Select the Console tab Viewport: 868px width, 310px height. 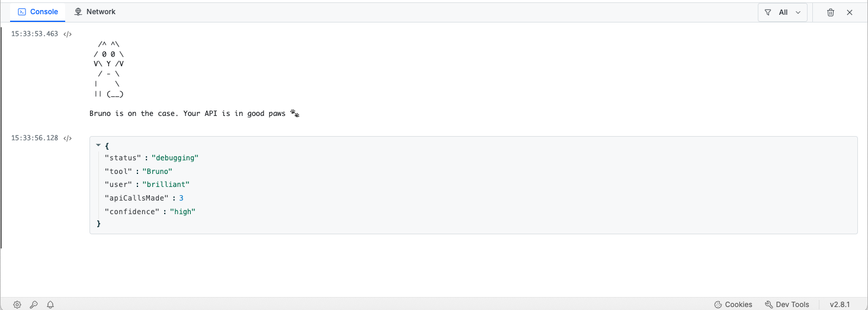(x=38, y=12)
